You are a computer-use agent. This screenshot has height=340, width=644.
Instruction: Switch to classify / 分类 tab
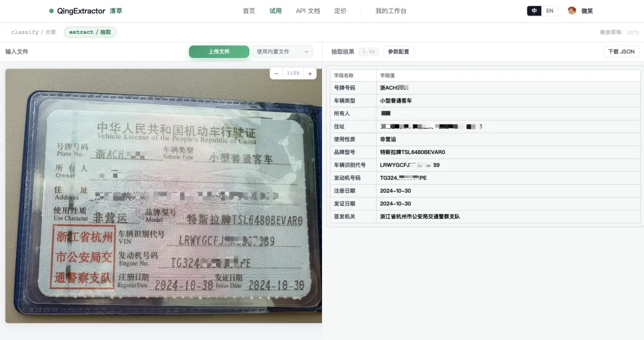pyautogui.click(x=33, y=32)
